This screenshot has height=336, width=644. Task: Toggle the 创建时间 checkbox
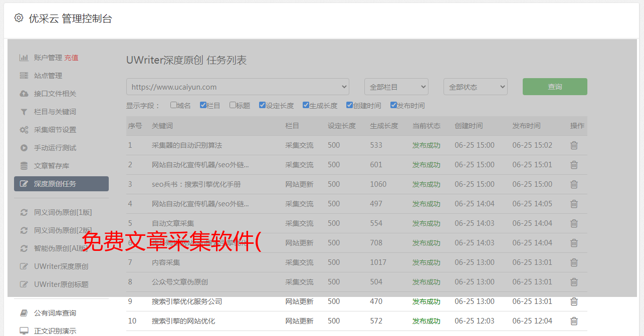[349, 105]
